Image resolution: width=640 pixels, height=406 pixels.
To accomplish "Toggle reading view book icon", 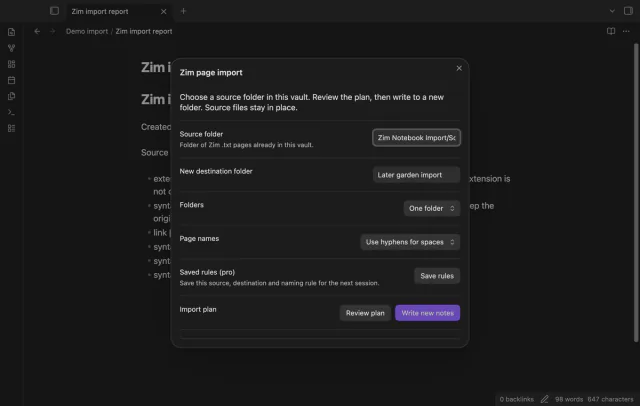I will [x=611, y=31].
